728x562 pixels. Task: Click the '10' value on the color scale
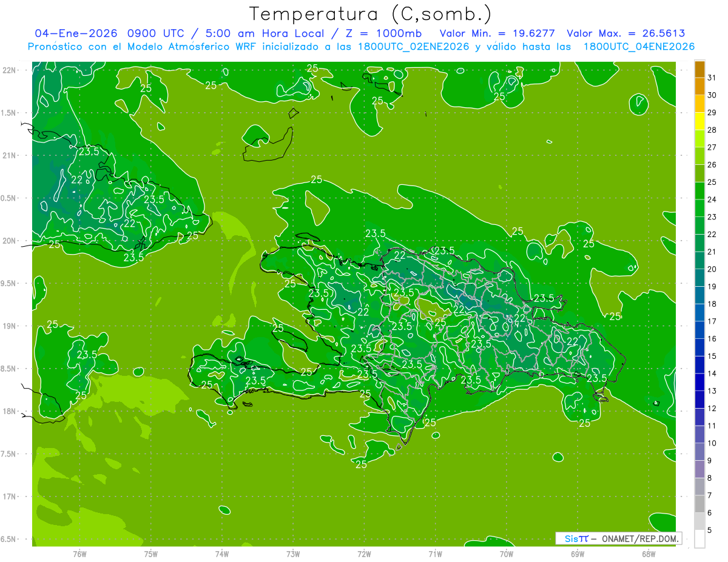point(712,443)
